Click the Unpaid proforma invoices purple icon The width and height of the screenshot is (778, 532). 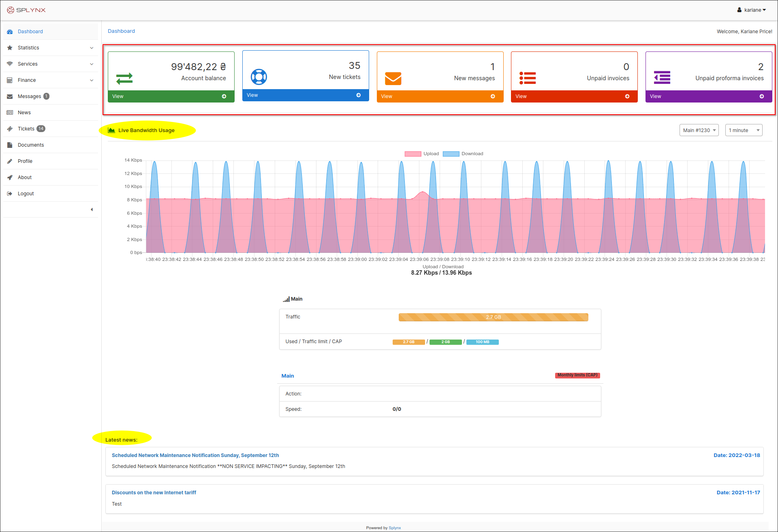662,77
